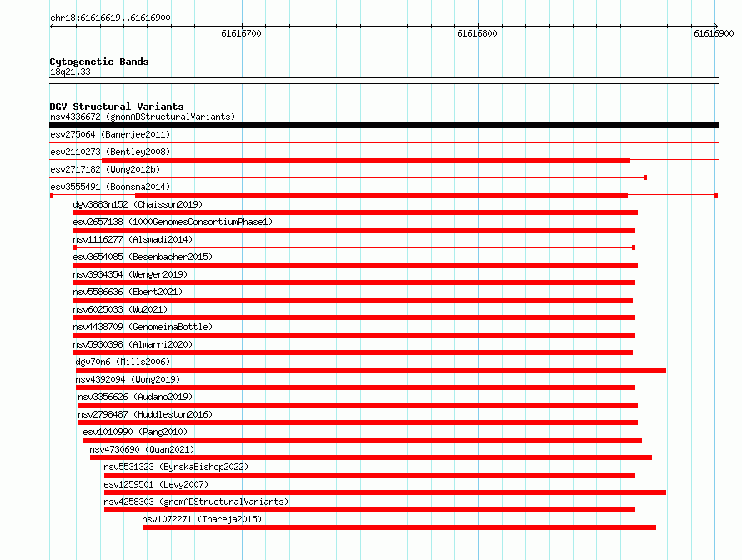Click the esv3555491 Boomsma2014 label
The height and width of the screenshot is (560, 742).
point(110,187)
